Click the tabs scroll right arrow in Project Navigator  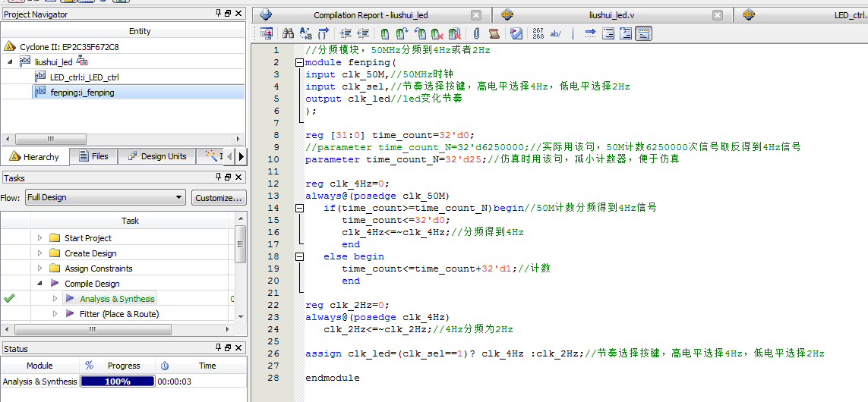tap(241, 156)
